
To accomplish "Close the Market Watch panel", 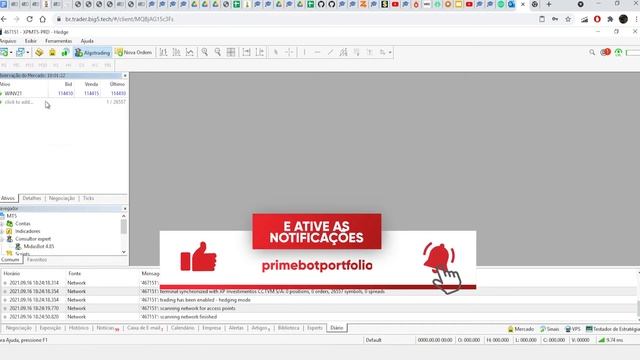I will tap(125, 76).
